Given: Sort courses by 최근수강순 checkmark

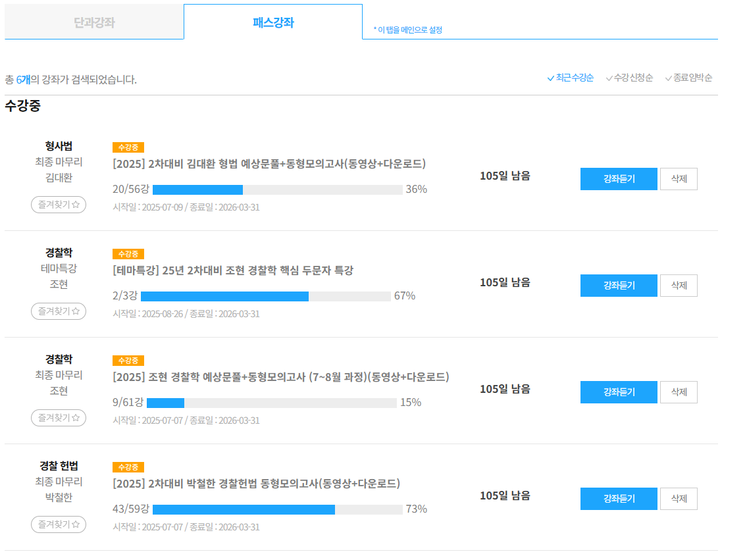Looking at the screenshot, I should 570,78.
